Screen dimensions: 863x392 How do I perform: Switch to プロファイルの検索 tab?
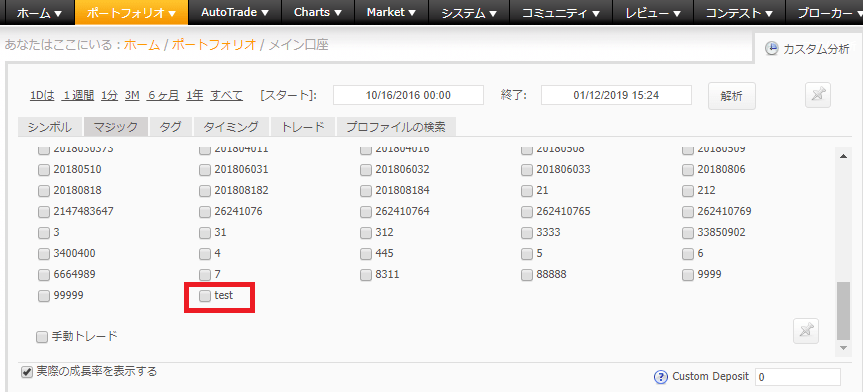tap(396, 127)
